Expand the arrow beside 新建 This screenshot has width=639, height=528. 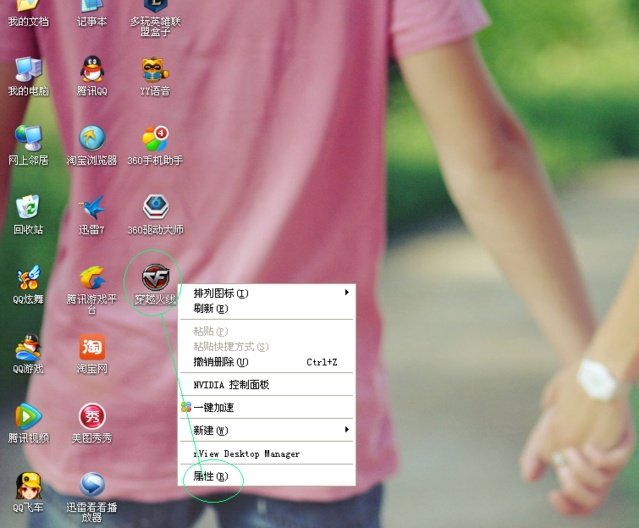(346, 429)
